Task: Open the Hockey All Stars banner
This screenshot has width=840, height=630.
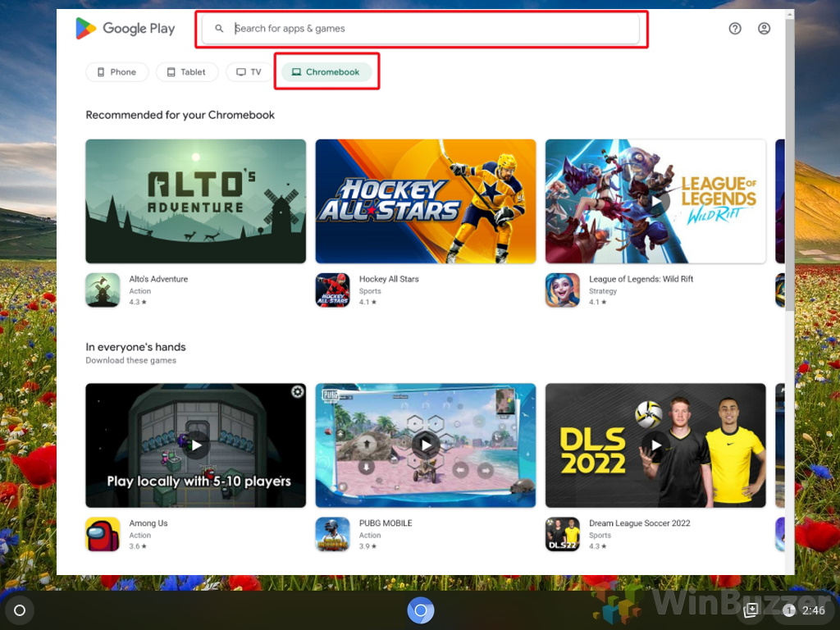Action: (426, 201)
